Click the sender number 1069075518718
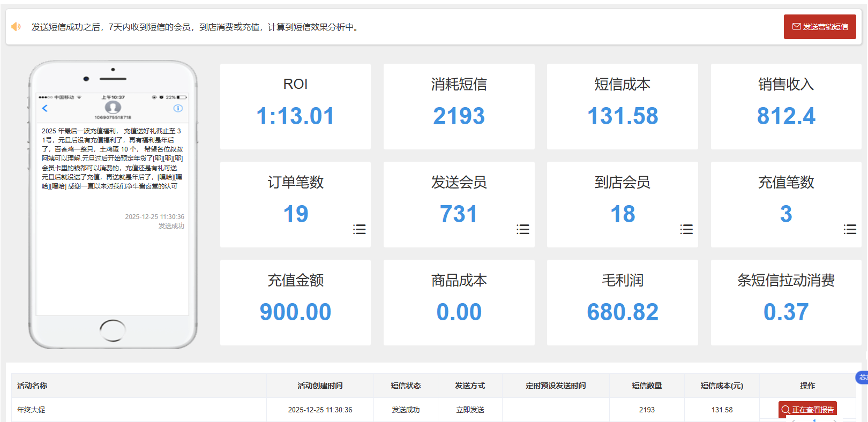 pyautogui.click(x=113, y=117)
